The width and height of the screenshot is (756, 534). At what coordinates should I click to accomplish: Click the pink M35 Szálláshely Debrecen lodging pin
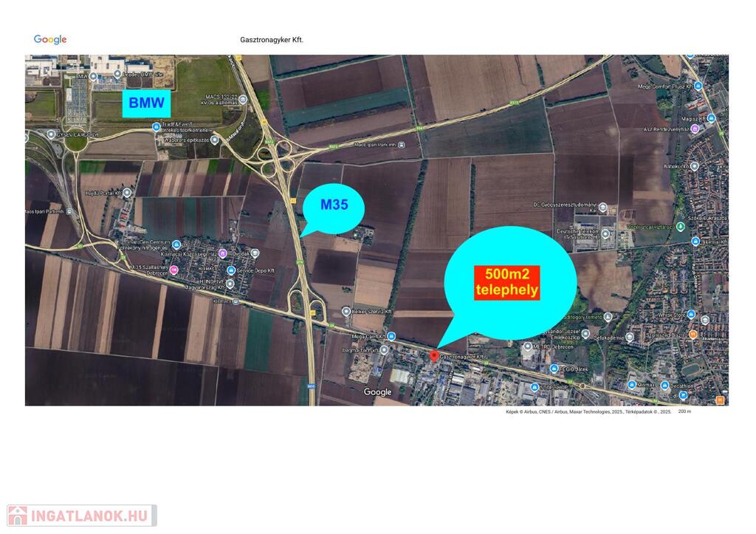coord(173,270)
